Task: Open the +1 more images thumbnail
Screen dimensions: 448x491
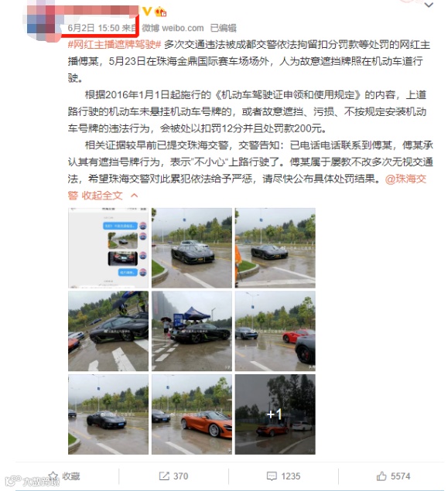Action: 275,414
